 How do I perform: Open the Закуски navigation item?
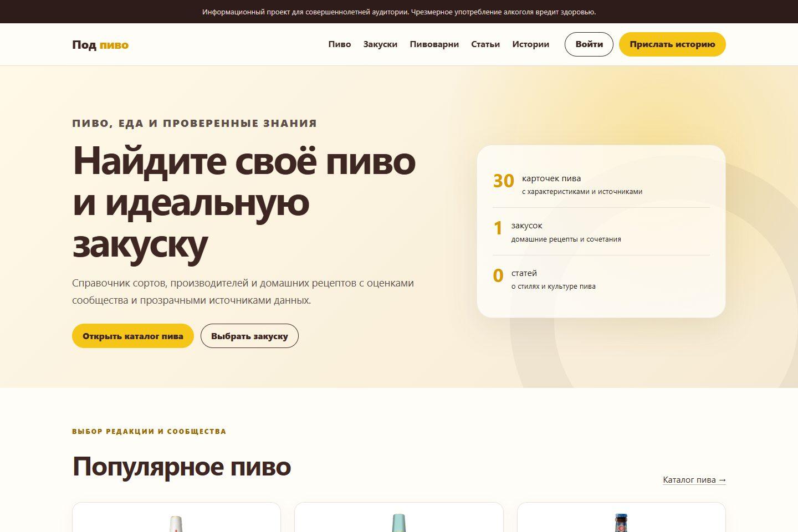click(380, 44)
